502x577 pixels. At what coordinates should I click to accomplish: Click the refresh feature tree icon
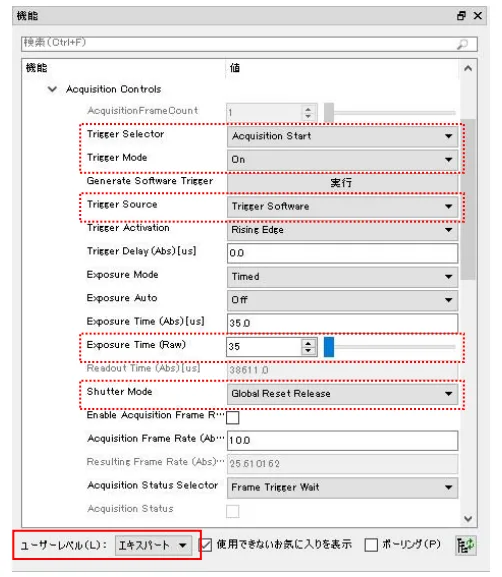click(x=465, y=545)
